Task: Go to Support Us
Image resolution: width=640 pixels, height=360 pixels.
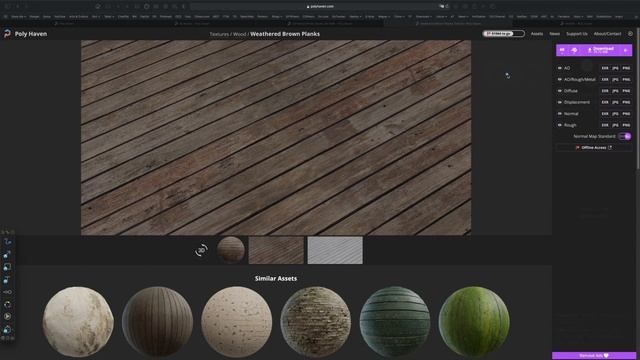Action: point(577,34)
